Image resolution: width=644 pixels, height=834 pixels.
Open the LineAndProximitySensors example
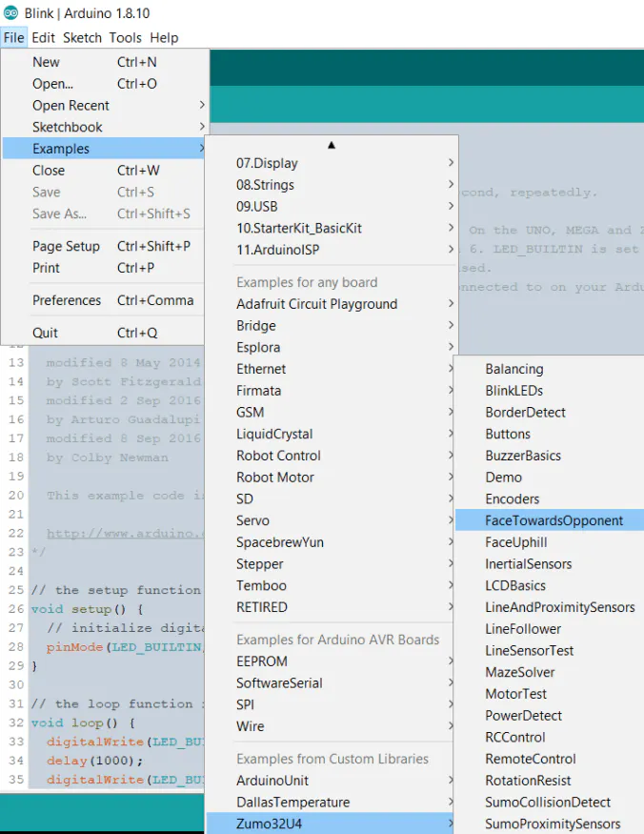(550, 607)
